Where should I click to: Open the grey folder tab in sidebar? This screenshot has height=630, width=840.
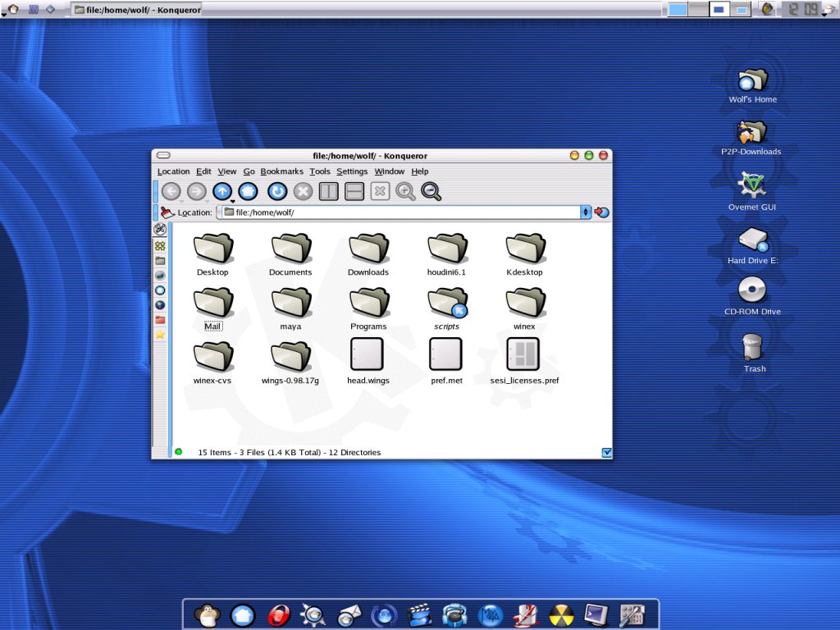pyautogui.click(x=160, y=261)
